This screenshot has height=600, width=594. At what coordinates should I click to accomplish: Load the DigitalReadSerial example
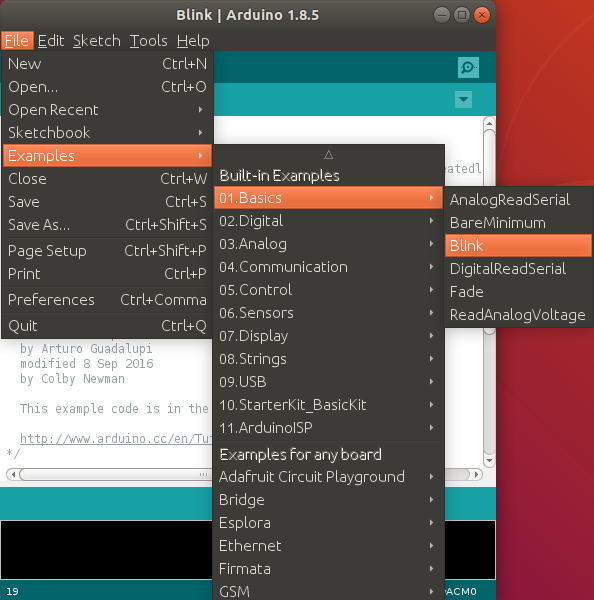pos(519,269)
